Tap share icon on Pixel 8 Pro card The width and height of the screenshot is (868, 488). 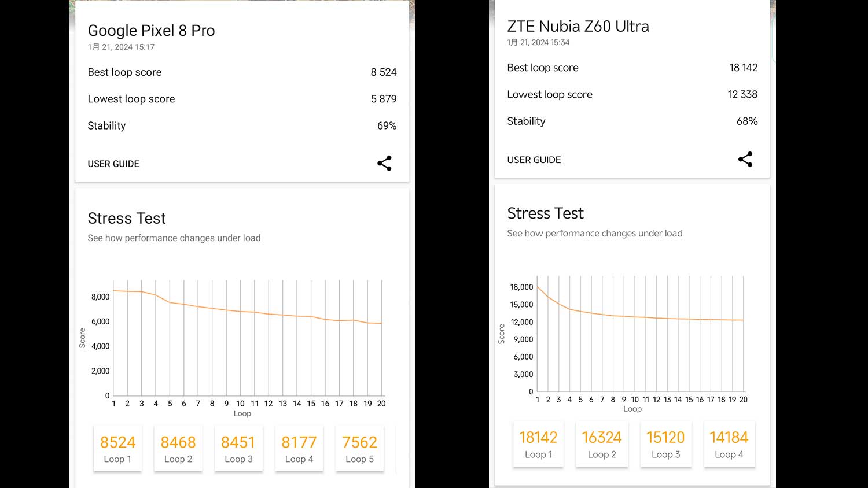(x=384, y=163)
